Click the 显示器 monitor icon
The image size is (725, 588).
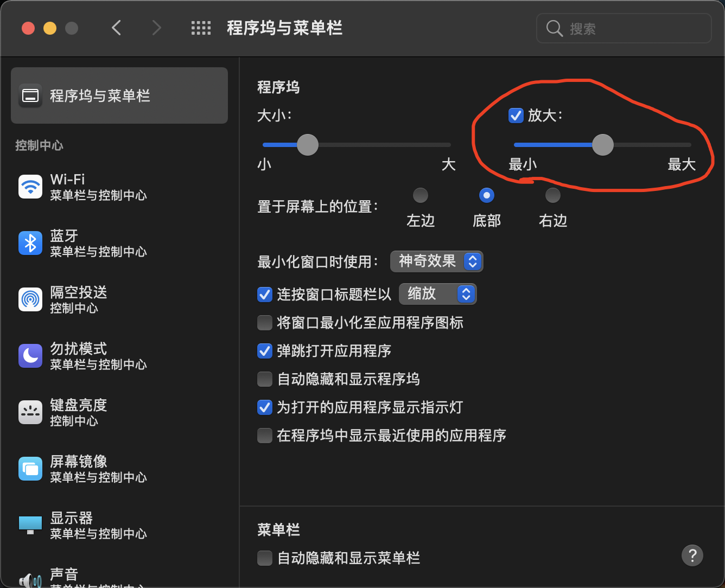[x=30, y=525]
